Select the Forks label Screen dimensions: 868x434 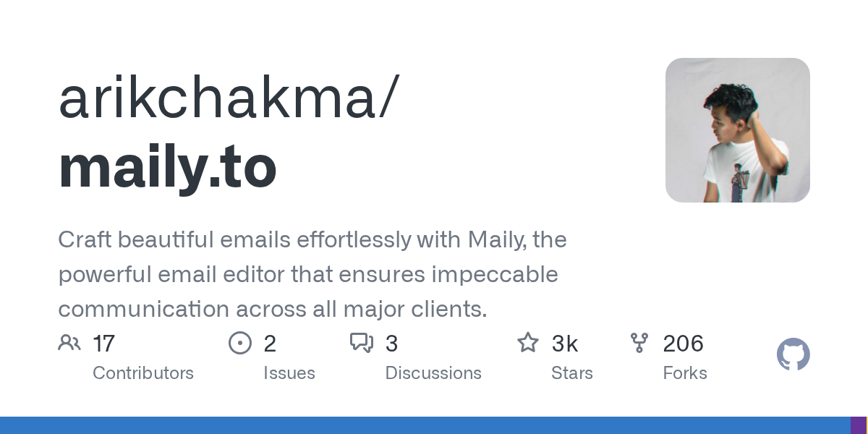(685, 373)
